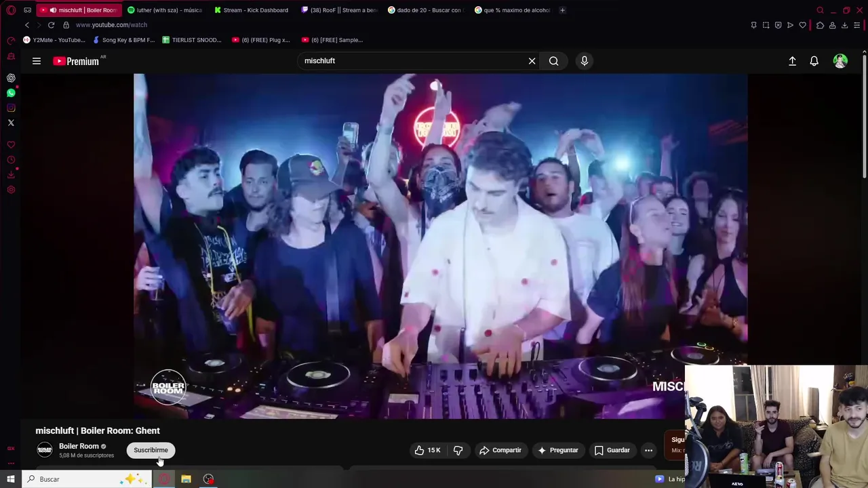Open Opera easy setup sliders icon
This screenshot has width=868, height=488.
[x=857, y=25]
